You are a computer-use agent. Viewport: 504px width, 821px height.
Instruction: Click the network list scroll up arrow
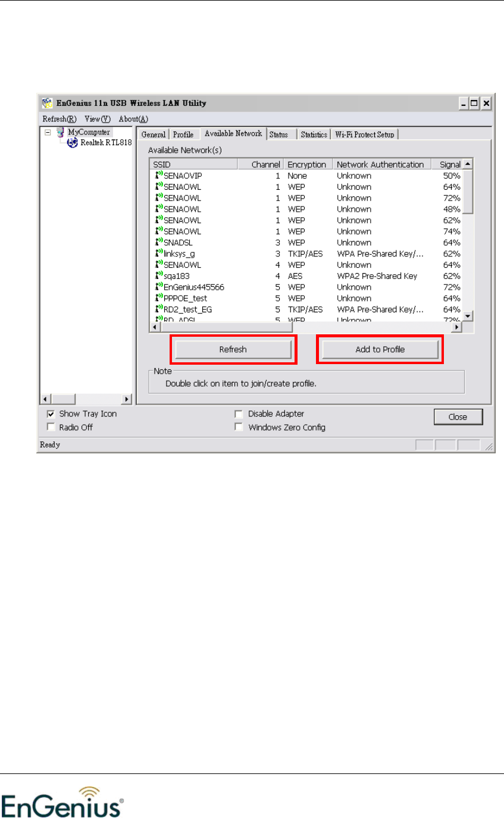(468, 164)
